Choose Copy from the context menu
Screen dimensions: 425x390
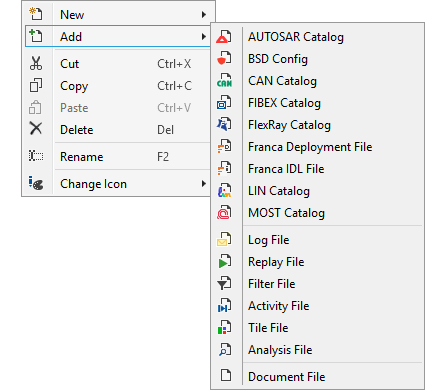(117, 86)
